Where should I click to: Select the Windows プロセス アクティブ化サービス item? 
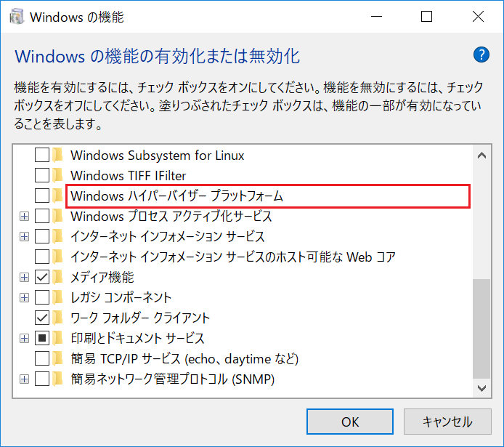pos(171,216)
